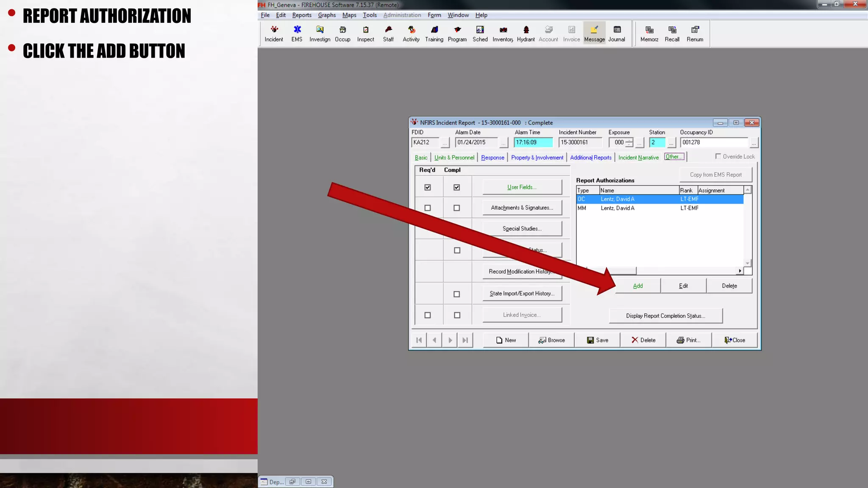
Task: Select the Inspect toolbar icon
Action: [x=365, y=33]
